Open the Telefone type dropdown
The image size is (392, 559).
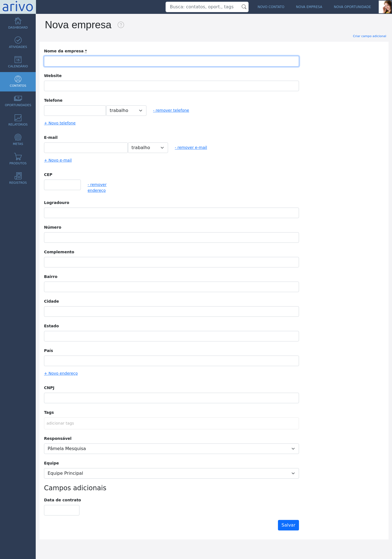tap(126, 111)
